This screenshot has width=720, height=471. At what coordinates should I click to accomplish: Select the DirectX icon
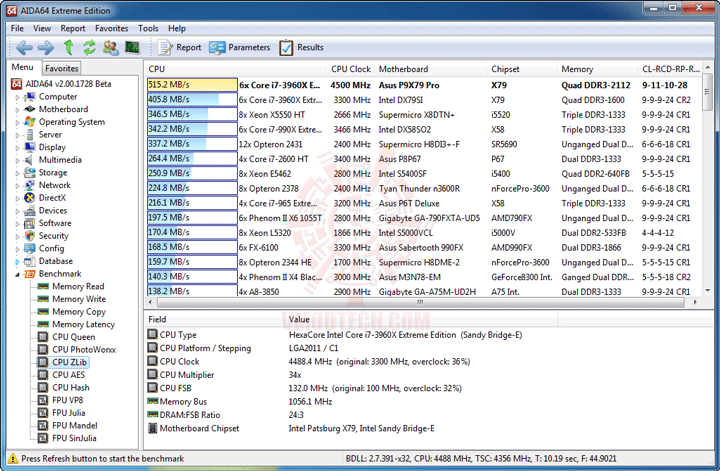point(30,198)
